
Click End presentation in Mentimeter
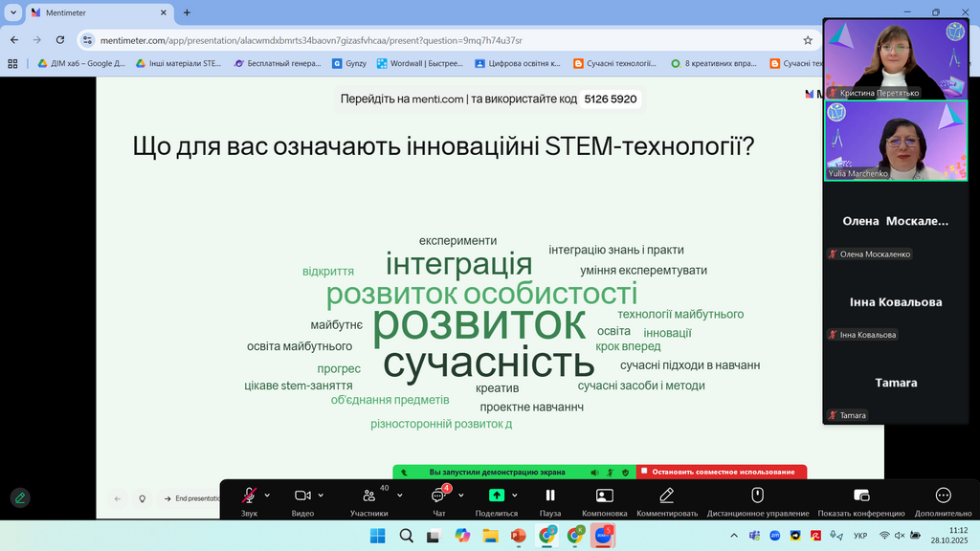190,498
